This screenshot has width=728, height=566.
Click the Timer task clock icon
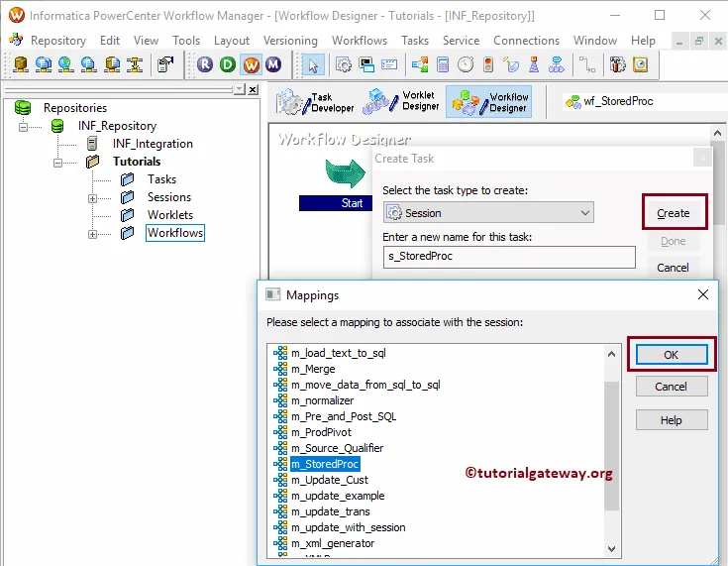466,64
